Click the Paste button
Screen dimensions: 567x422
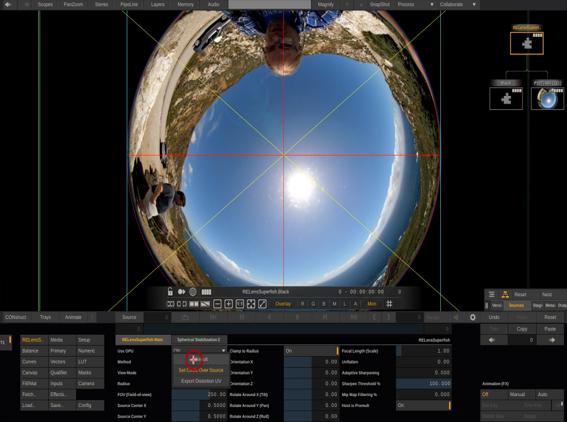pos(550,329)
